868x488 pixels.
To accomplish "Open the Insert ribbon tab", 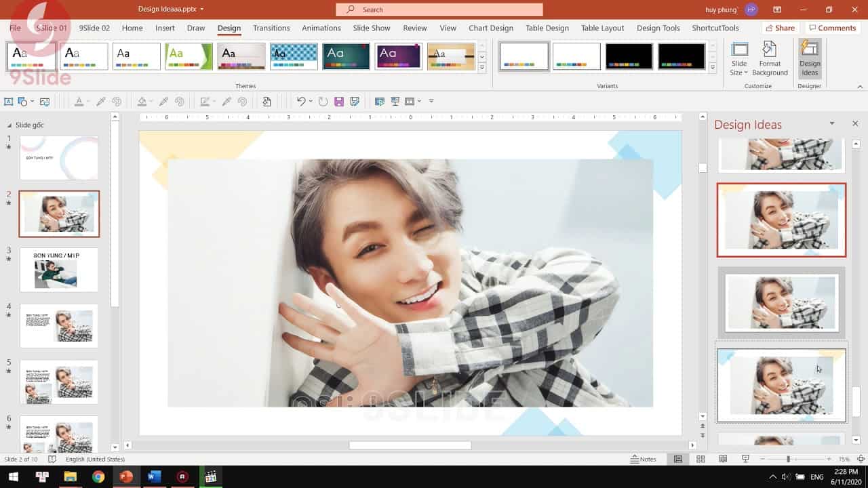I will point(165,28).
